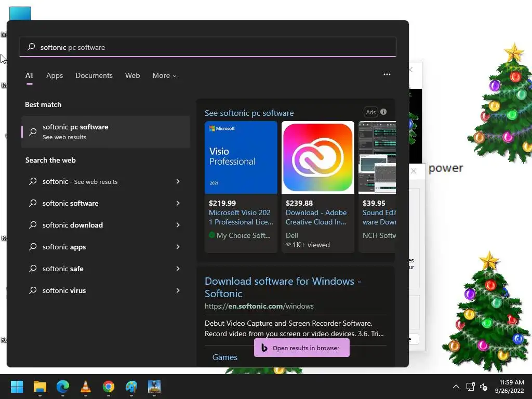Expand the arrow beside 'softonic - See web results'
The width and height of the screenshot is (532, 399).
click(x=178, y=181)
